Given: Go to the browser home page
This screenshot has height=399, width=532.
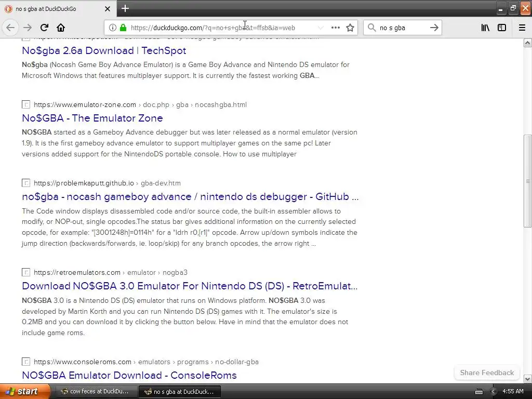Looking at the screenshot, I should (61, 28).
